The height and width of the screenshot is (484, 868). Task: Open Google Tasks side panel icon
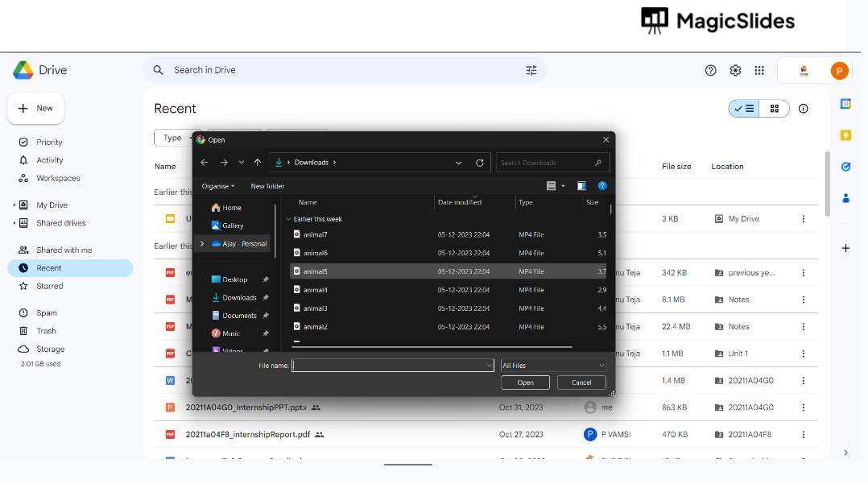click(x=845, y=167)
